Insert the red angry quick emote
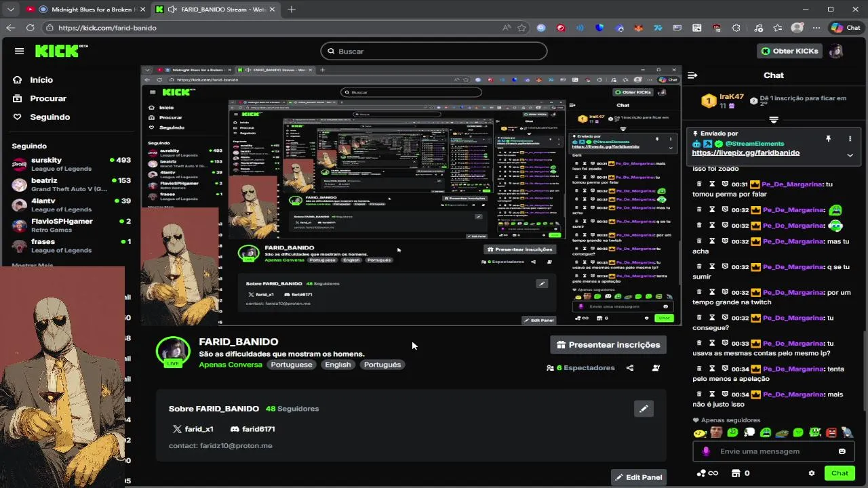The image size is (868, 488). [831, 432]
